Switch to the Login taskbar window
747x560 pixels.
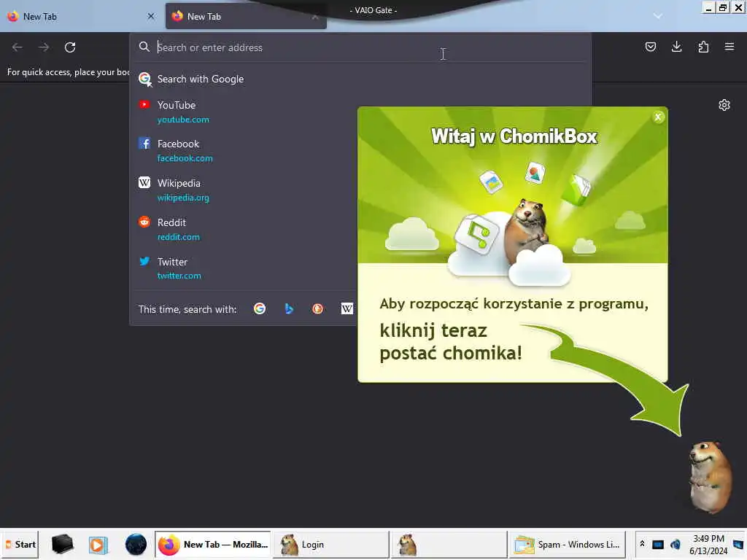pyautogui.click(x=331, y=544)
